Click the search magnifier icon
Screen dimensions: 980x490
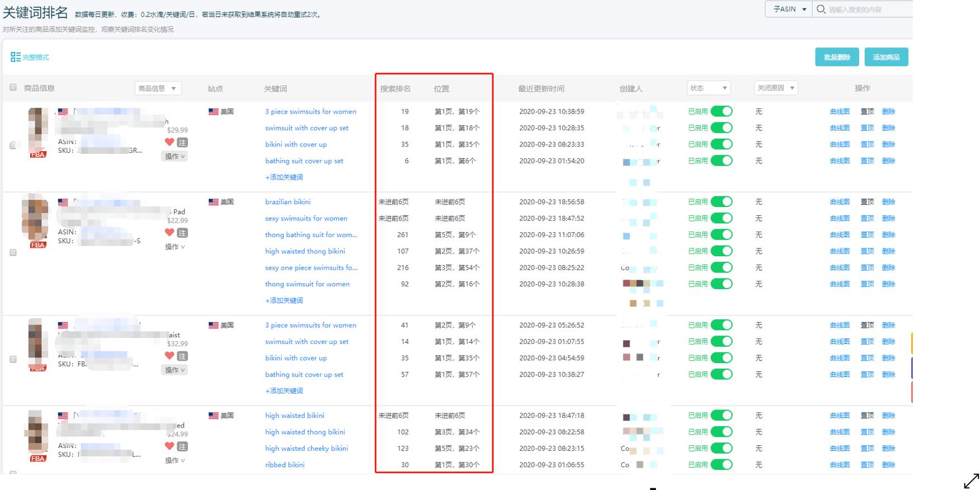coord(820,10)
